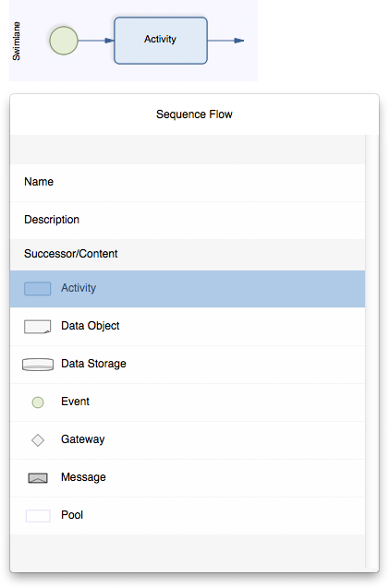This screenshot has width=389, height=588.
Task: Pick the green Event circle icon
Action: coord(38,402)
